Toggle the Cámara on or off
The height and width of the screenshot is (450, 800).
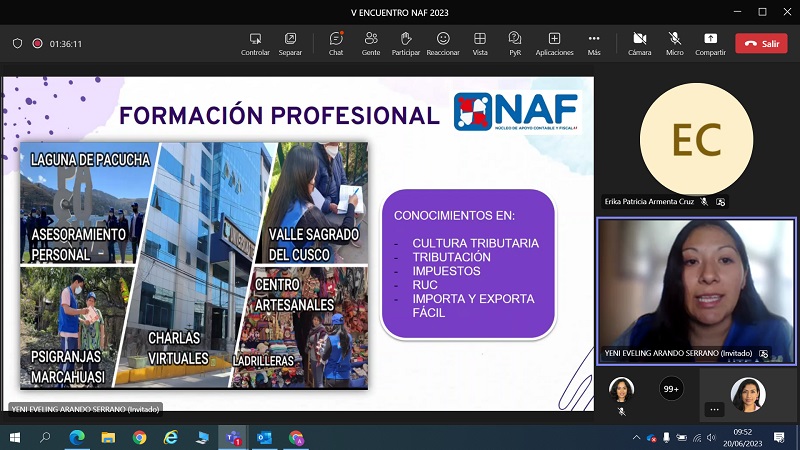640,44
